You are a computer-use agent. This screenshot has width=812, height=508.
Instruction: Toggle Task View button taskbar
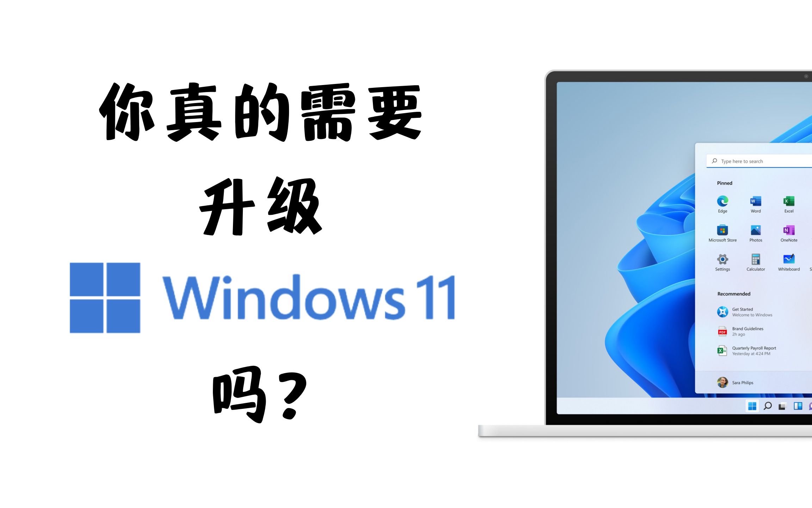point(783,408)
